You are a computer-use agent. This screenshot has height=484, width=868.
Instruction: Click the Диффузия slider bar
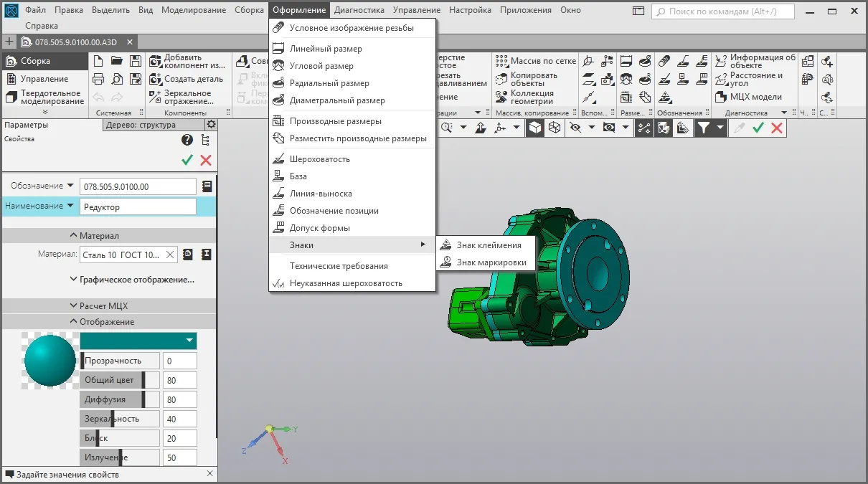120,399
